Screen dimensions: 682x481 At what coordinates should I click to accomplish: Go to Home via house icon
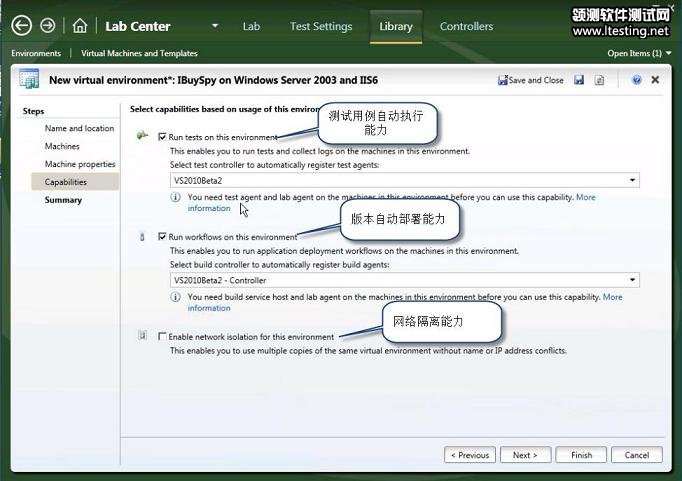(80, 26)
